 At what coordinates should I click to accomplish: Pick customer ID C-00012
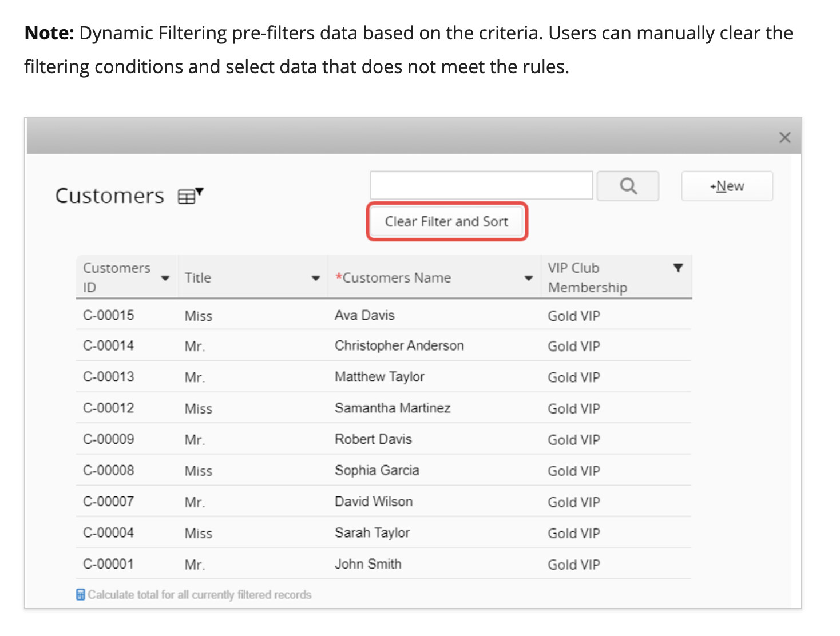109,408
